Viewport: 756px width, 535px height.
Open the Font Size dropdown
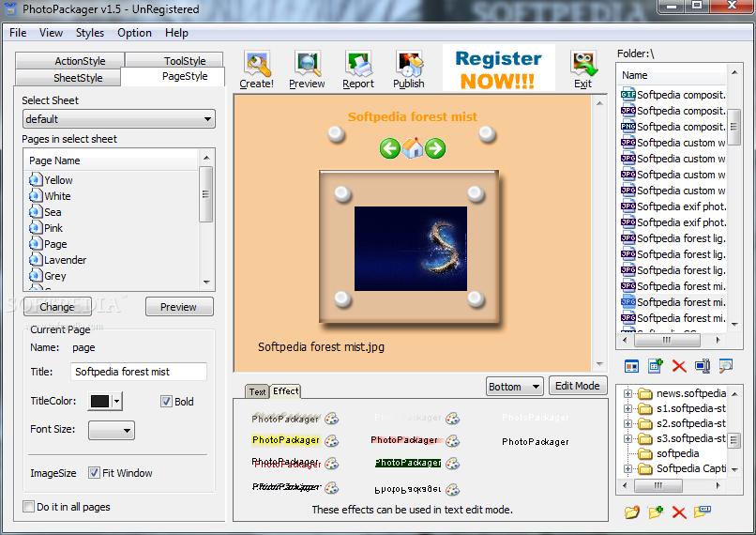tap(112, 430)
